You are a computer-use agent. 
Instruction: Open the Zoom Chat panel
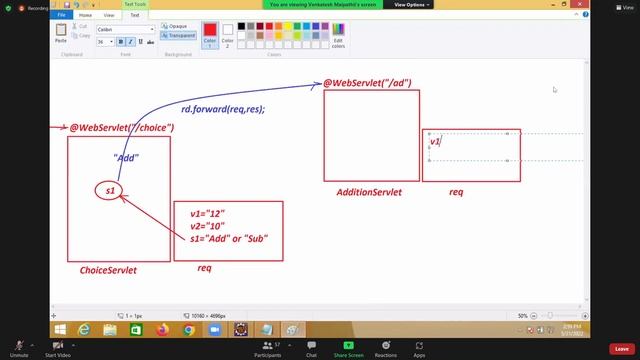click(311, 349)
